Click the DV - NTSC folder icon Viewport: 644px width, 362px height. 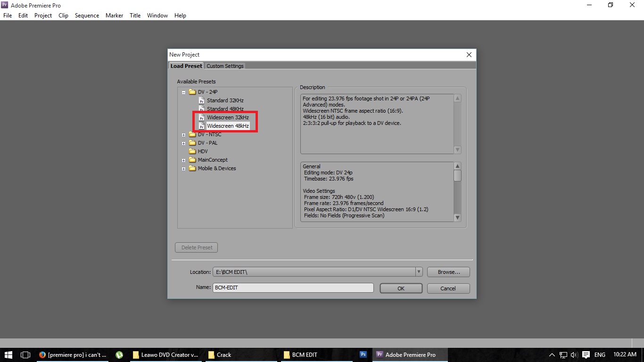(x=192, y=134)
